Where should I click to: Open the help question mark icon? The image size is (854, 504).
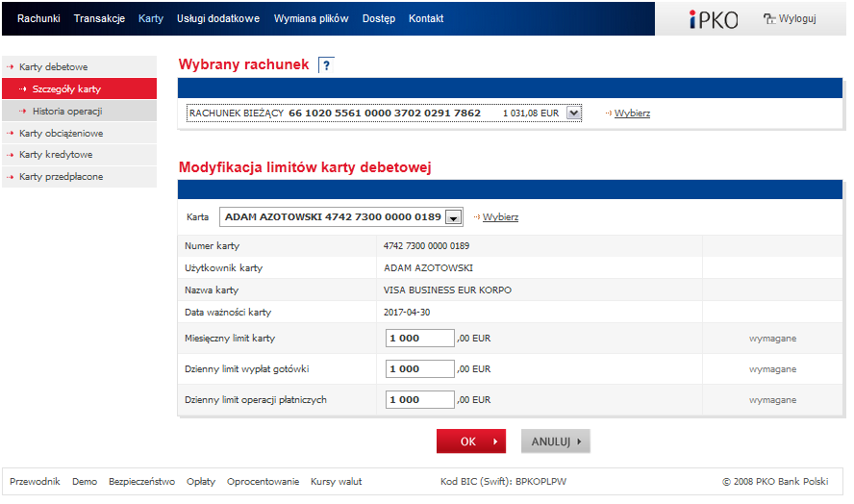click(x=326, y=65)
